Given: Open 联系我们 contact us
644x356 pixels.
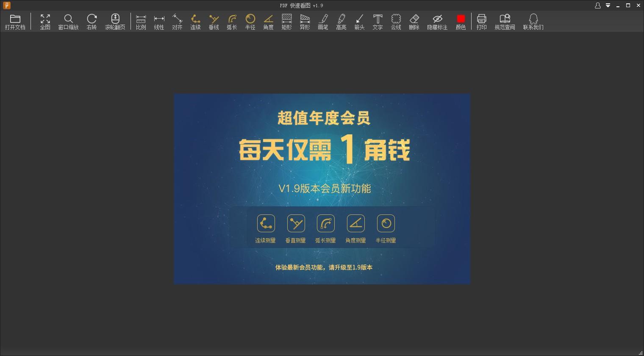Looking at the screenshot, I should (x=533, y=22).
